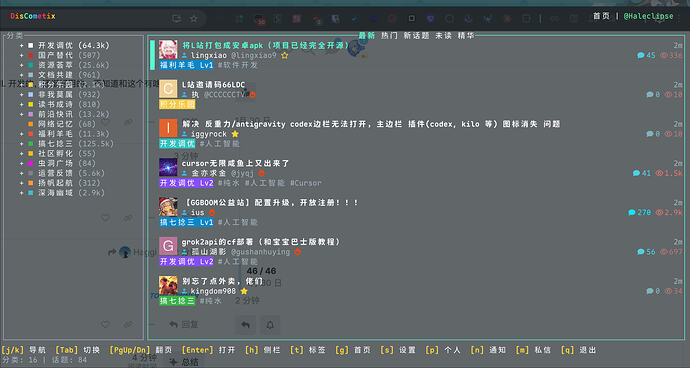
Task: Click the [n] 通知 shortcut
Action: (488, 350)
